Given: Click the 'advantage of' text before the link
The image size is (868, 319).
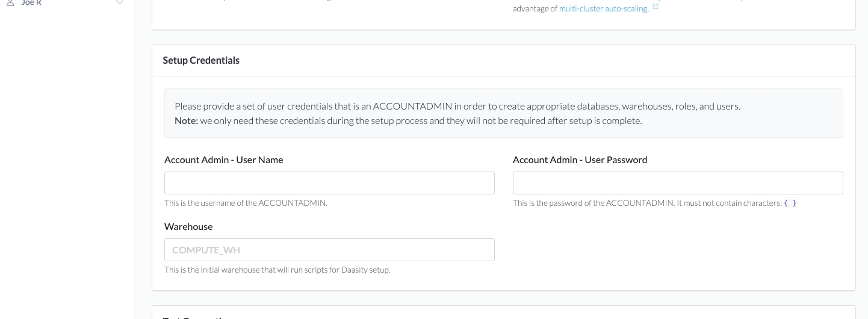Looking at the screenshot, I should coord(535,8).
